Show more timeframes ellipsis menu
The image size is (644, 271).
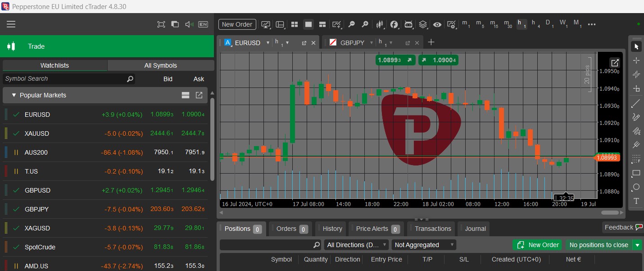click(x=592, y=24)
